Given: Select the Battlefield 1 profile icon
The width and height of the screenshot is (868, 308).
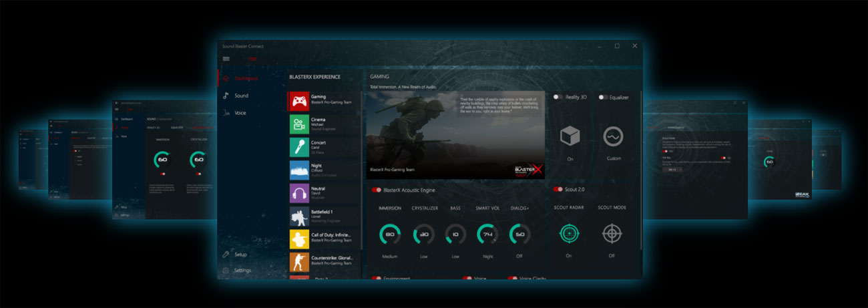Looking at the screenshot, I should click(x=299, y=216).
